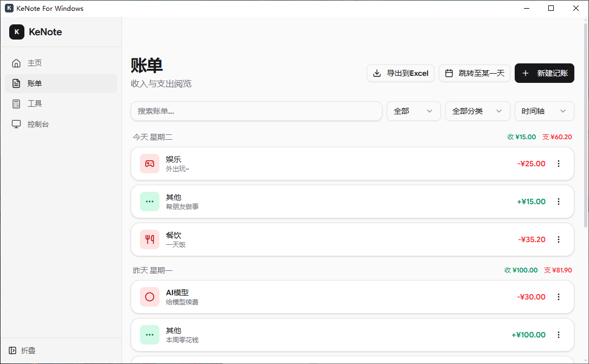
Task: Open more options for 本周零花钱 entry
Action: click(x=559, y=335)
